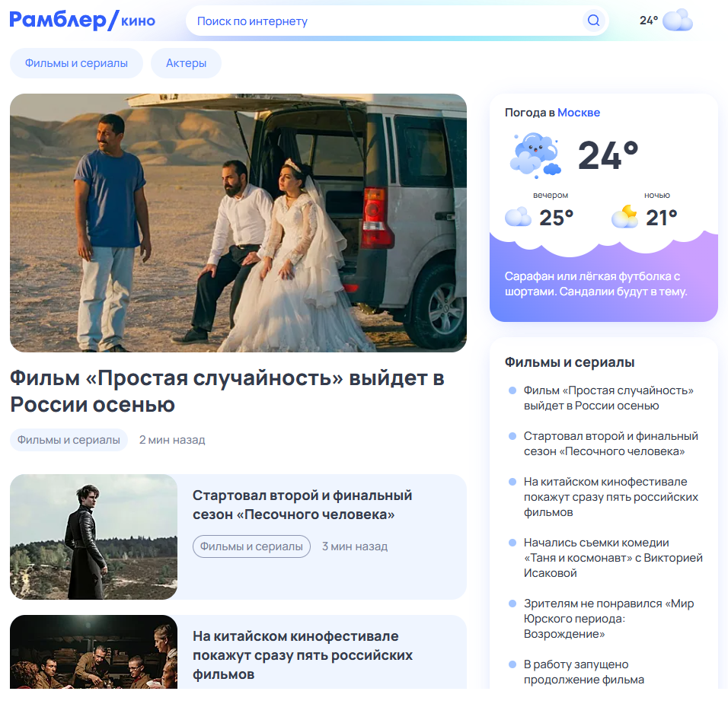Click the ночью 21° forecast
Screen dimensions: 728x704
644,211
